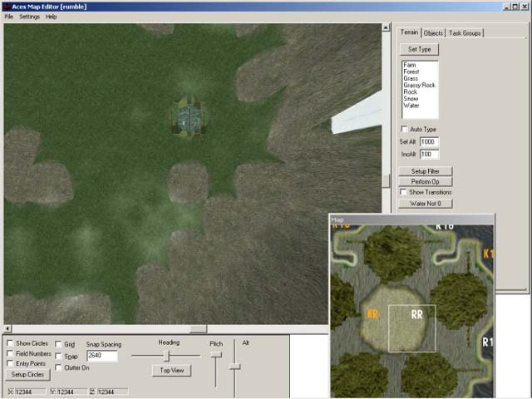Switch to the Task Groups tab
Image resolution: width=532 pixels, height=399 pixels.
[x=465, y=33]
